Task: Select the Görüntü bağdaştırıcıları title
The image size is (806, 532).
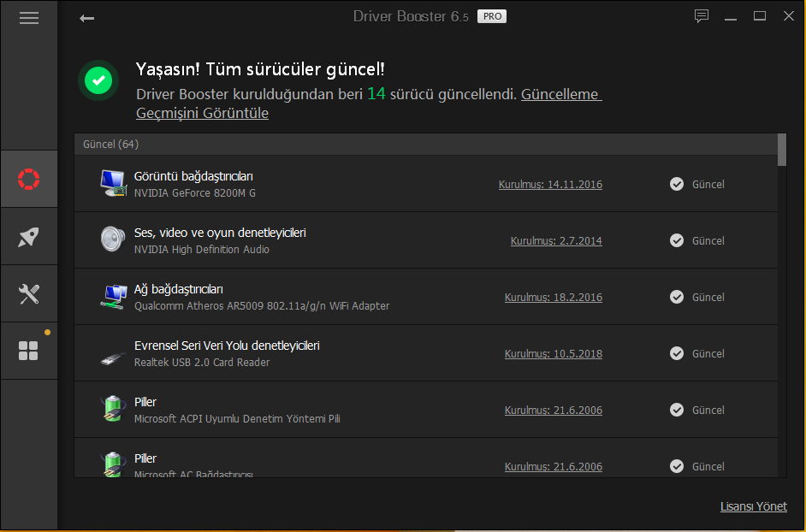Action: 193,176
